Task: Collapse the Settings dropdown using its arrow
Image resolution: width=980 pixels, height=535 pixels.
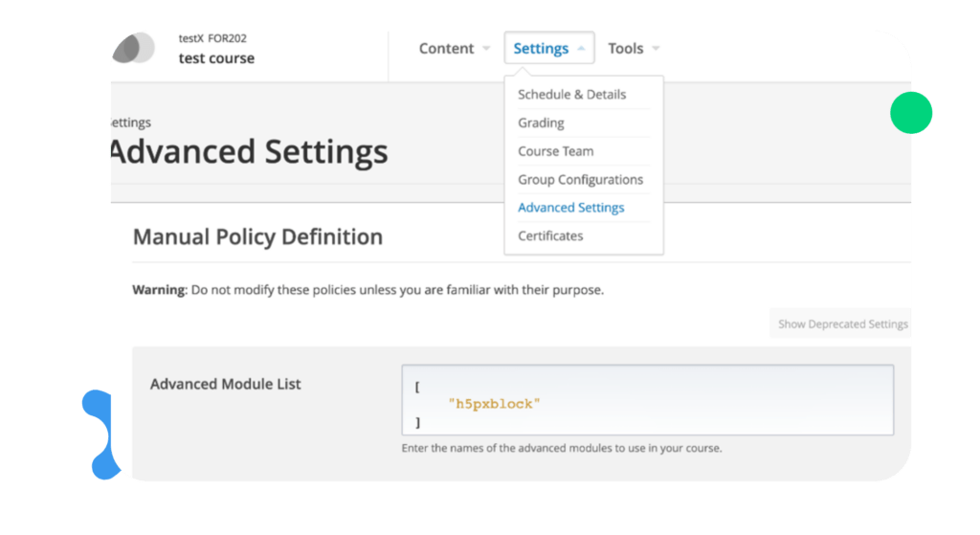Action: pyautogui.click(x=581, y=49)
